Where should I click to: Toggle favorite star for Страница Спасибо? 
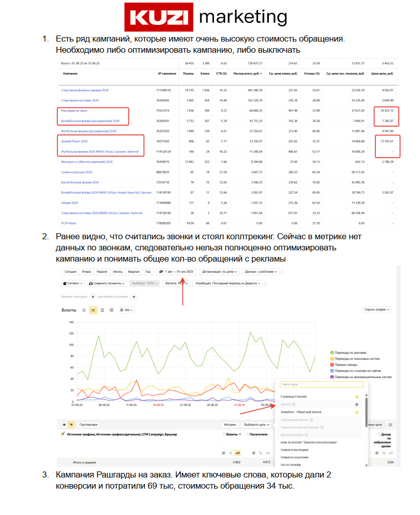click(x=357, y=397)
